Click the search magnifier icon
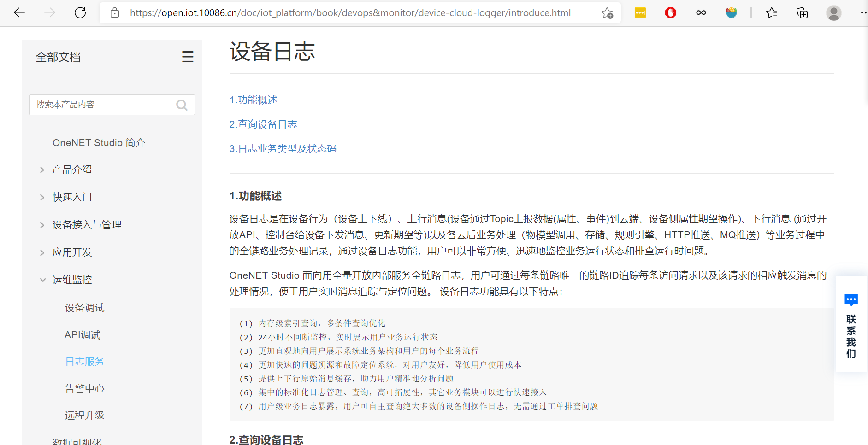The image size is (868, 445). 182,105
